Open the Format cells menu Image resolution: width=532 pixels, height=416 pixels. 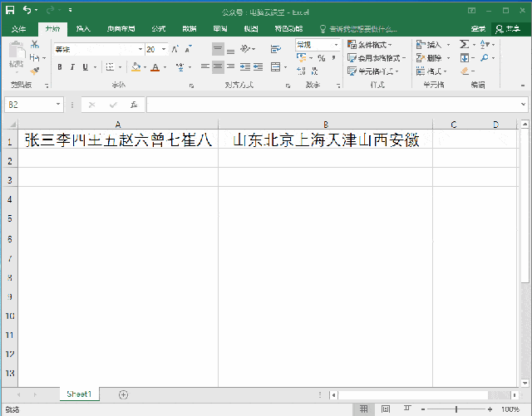(431, 71)
